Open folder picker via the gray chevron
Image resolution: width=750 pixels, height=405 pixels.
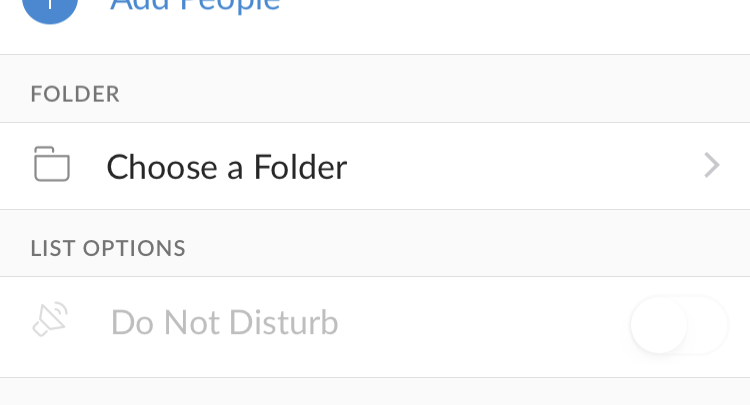[711, 165]
